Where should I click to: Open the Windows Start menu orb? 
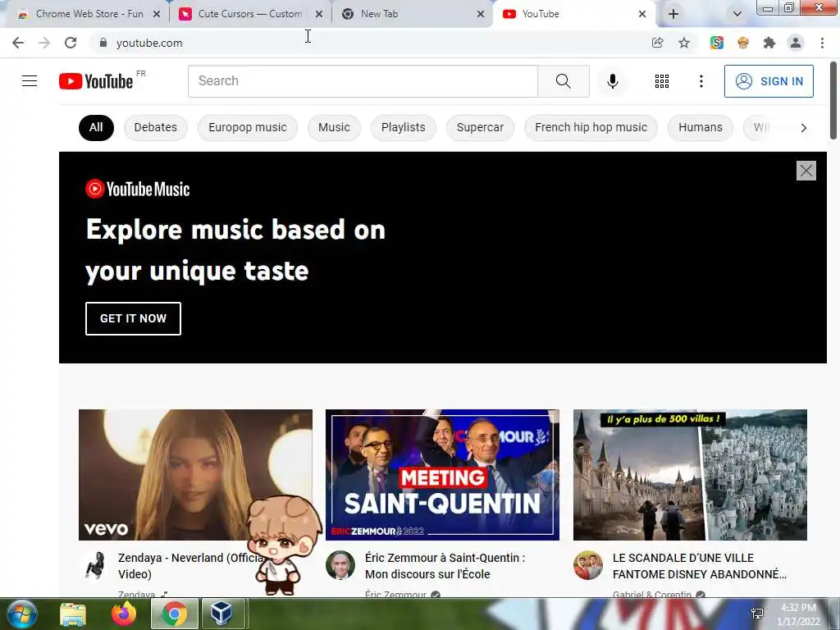coord(22,614)
